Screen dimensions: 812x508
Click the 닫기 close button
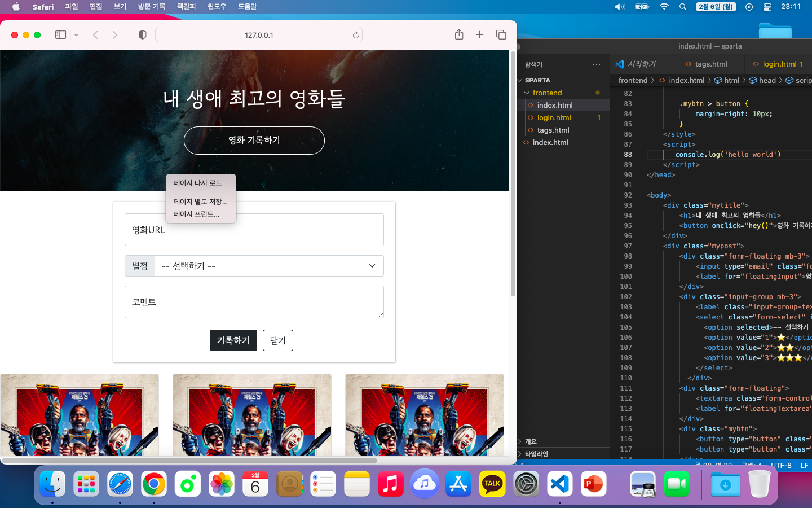click(x=278, y=340)
